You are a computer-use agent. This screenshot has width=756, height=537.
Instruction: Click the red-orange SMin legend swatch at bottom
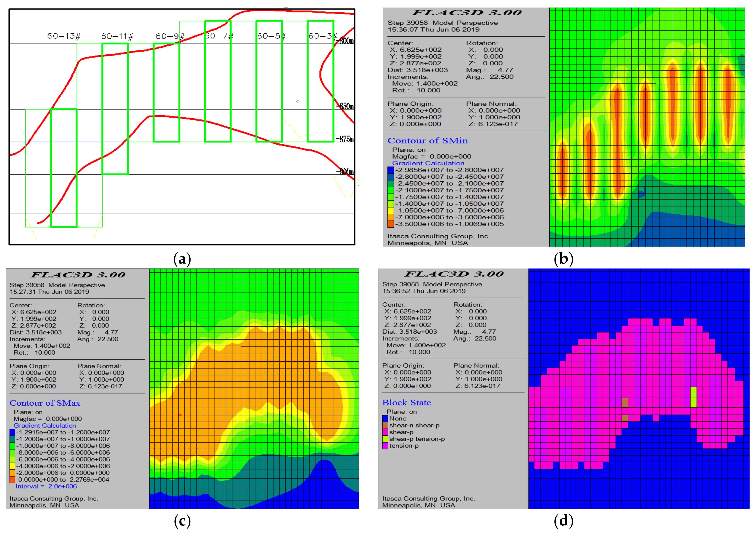coord(391,224)
